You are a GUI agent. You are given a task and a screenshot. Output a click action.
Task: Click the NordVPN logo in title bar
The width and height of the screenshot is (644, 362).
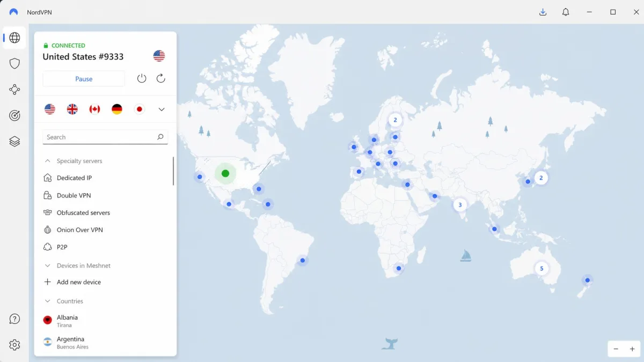click(x=13, y=12)
